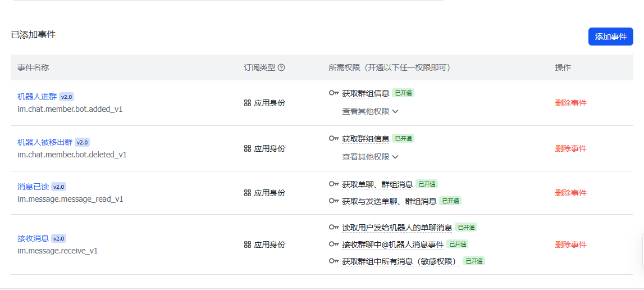The height and width of the screenshot is (290, 644).
Task: Delete the 机器人进群 event
Action: (570, 103)
